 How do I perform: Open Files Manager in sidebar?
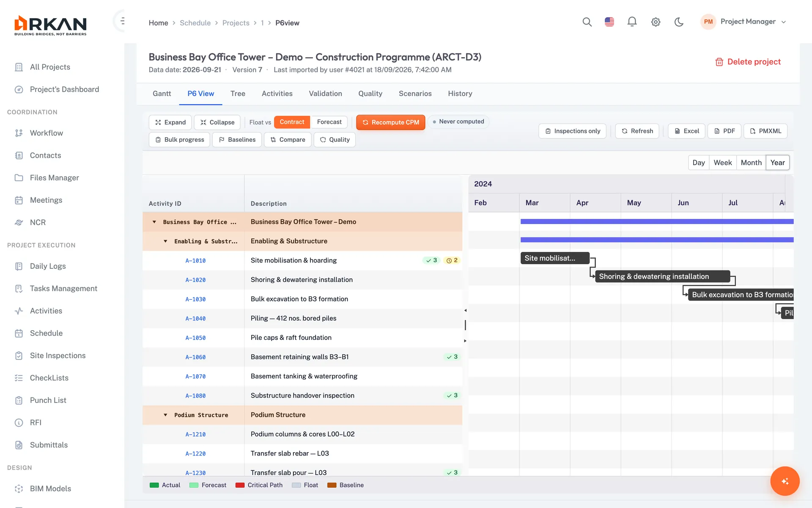54,178
